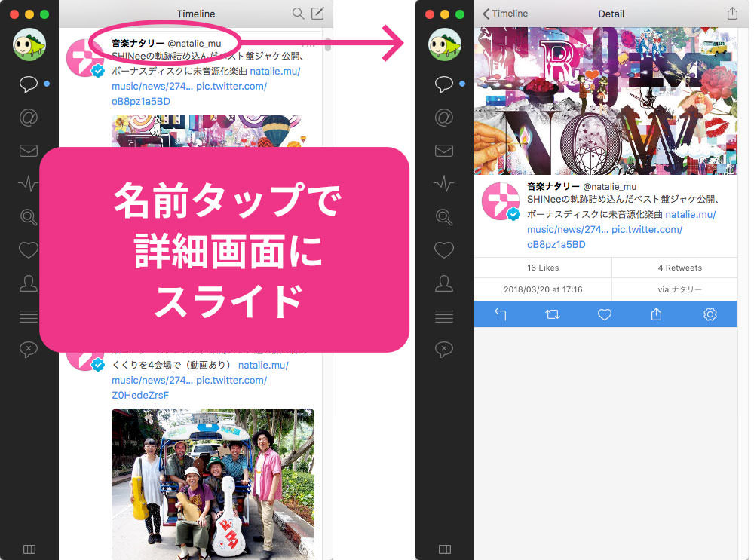
Task: Reply to the tweet from the blue action bar
Action: tap(500, 314)
